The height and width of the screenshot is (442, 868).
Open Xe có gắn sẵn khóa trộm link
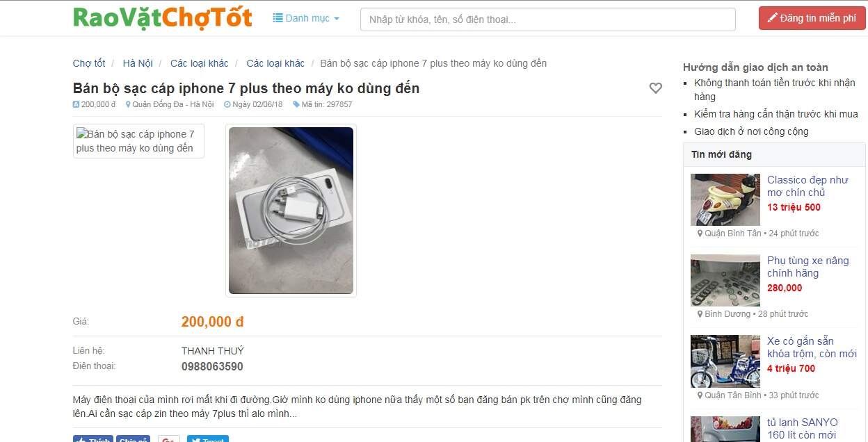812,347
